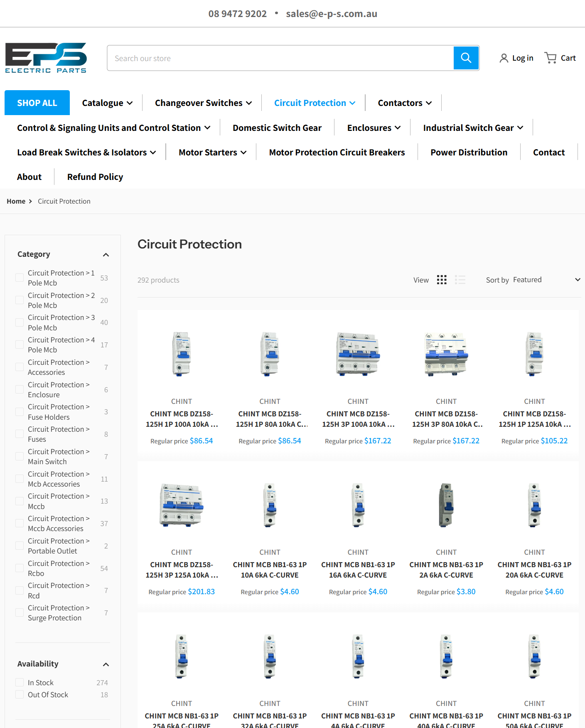Open NB1-63 1P 25A product image

click(182, 657)
